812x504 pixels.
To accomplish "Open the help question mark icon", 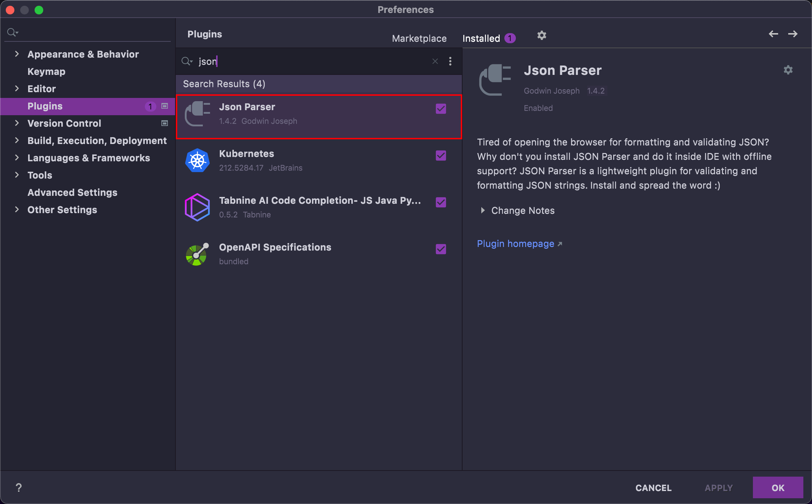I will pos(19,487).
